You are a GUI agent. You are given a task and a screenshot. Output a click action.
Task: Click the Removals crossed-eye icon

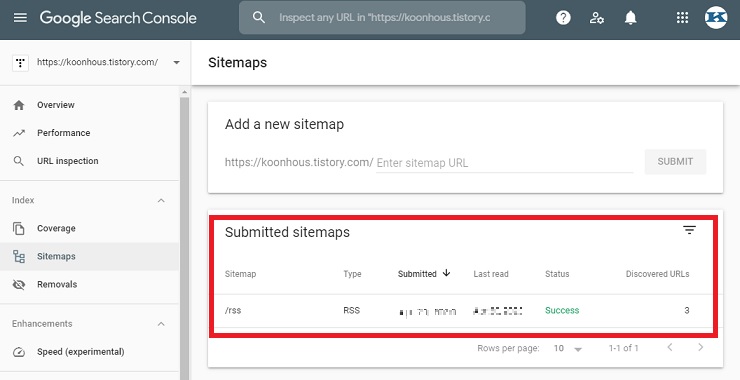[x=19, y=285]
